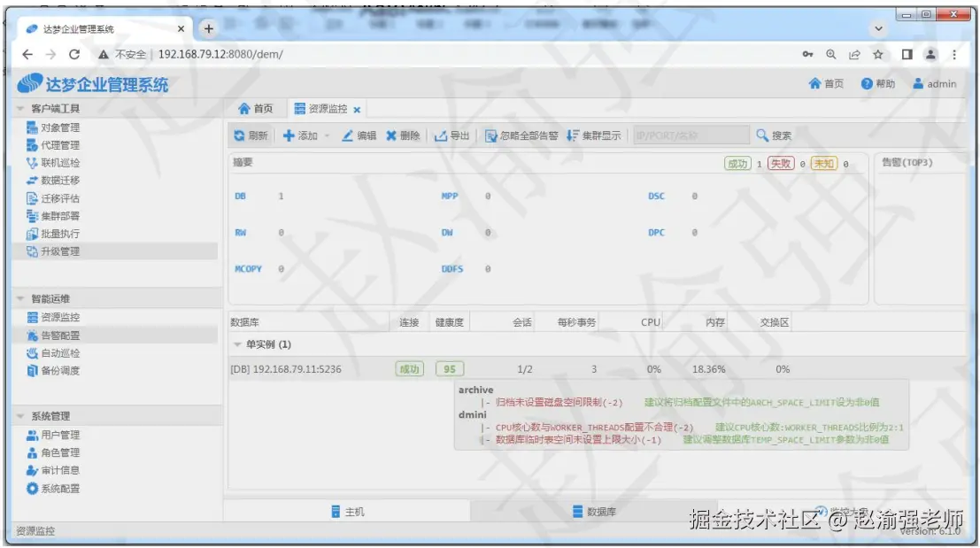Focus the IP/PORT search field

click(691, 135)
